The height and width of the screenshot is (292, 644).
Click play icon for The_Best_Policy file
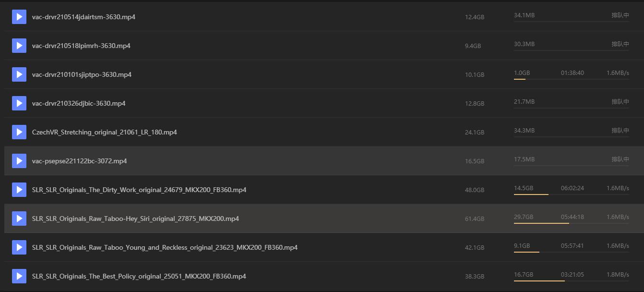click(19, 276)
